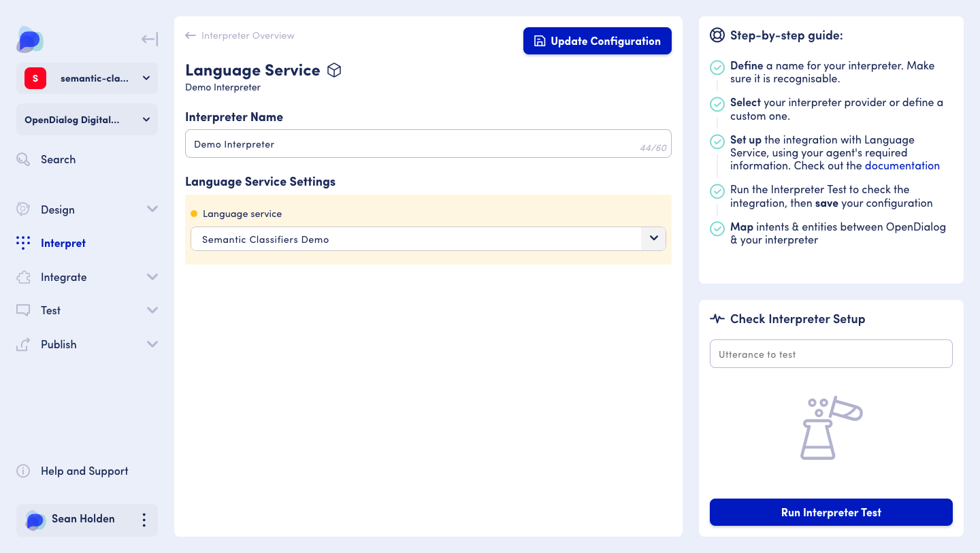Viewport: 980px width, 553px height.
Task: Go back to Interpreter Overview
Action: [240, 35]
